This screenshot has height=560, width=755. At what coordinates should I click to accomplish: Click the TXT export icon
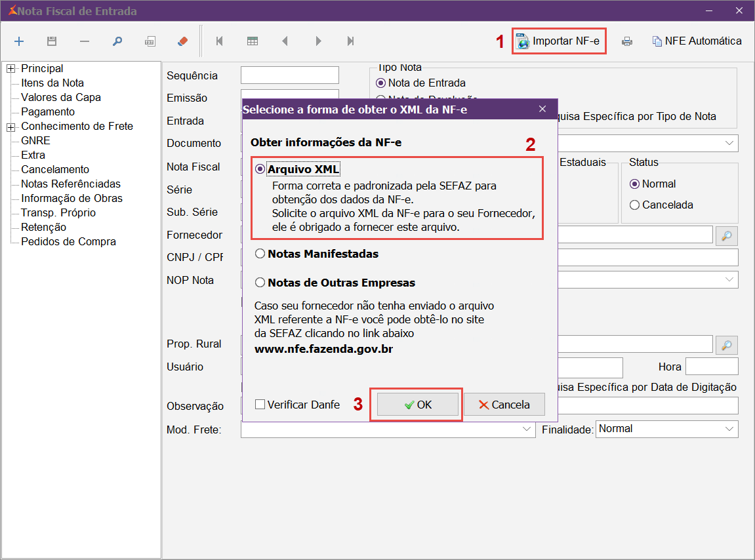point(150,41)
